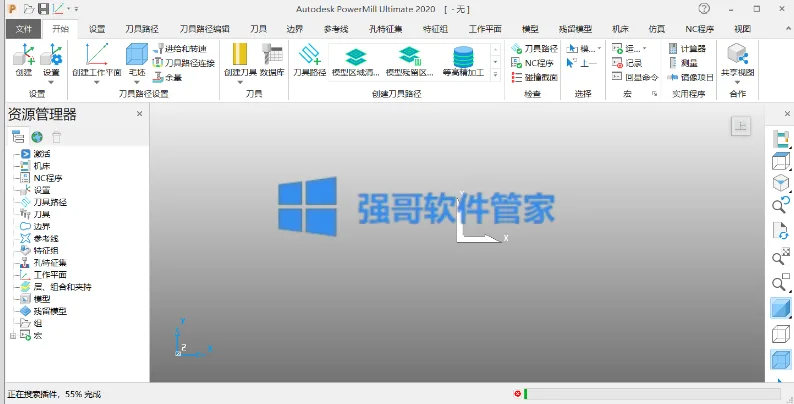Viewport: 794px width, 404px height.
Task: Click the ISO view cube icon on right toolbar
Action: pos(780,182)
